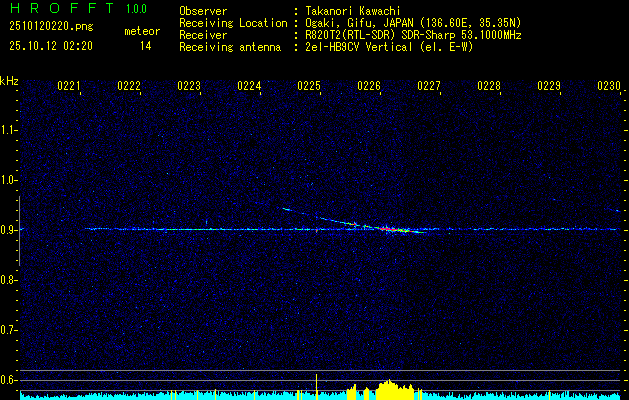This screenshot has height=400, width=629.
Task: Click time marker 0224
Action: click(249, 86)
